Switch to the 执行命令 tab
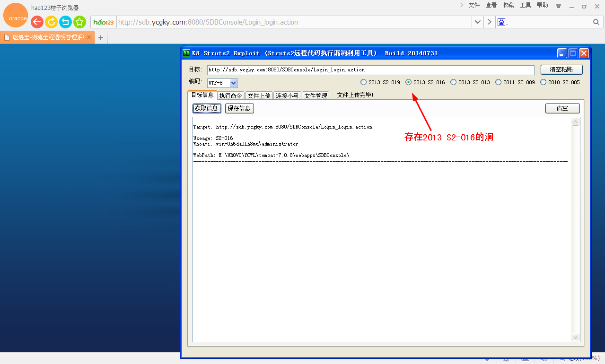The width and height of the screenshot is (605, 364). pos(231,95)
